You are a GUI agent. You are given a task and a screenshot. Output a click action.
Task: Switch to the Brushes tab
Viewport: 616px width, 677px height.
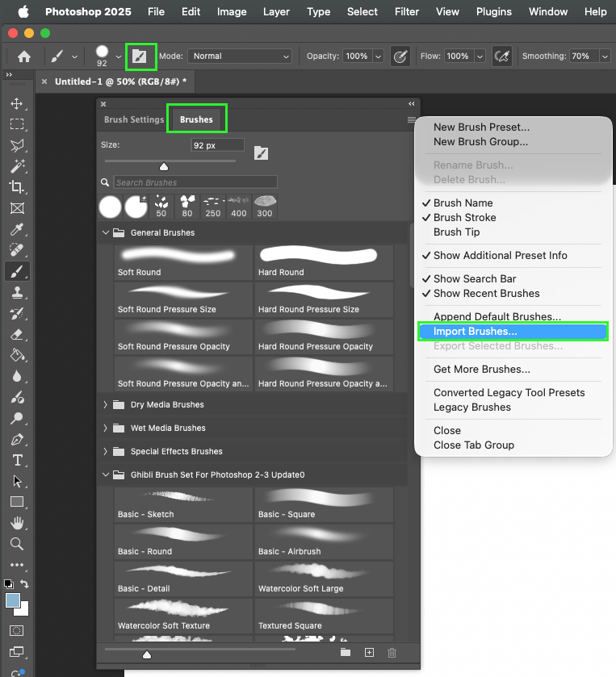click(x=196, y=119)
